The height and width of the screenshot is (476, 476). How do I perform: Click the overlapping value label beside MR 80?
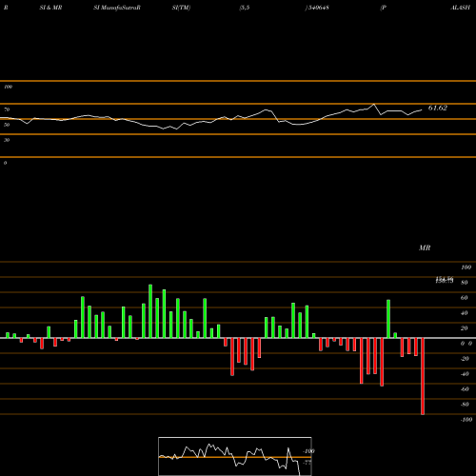(x=445, y=280)
